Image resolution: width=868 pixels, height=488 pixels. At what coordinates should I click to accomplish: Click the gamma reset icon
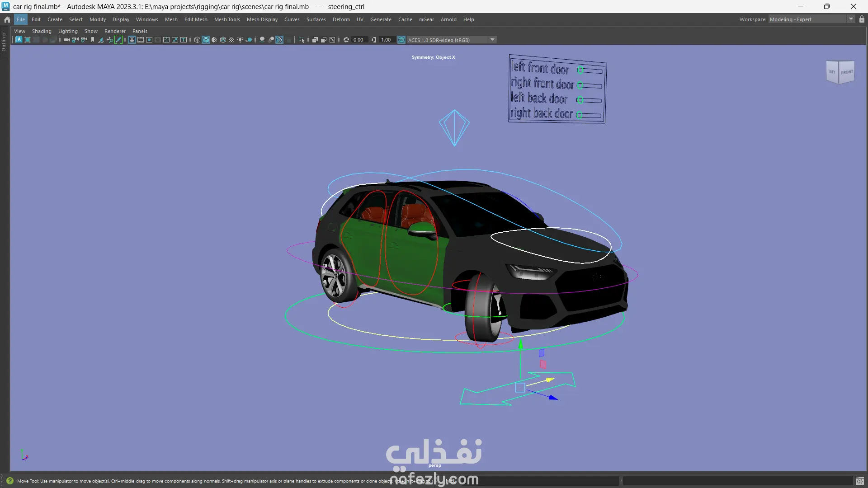pyautogui.click(x=374, y=40)
